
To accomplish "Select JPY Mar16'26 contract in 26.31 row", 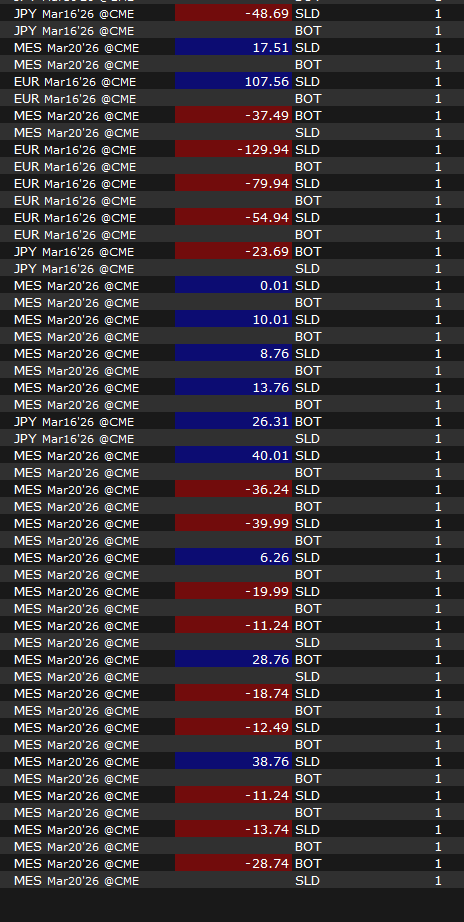I will pos(74,422).
